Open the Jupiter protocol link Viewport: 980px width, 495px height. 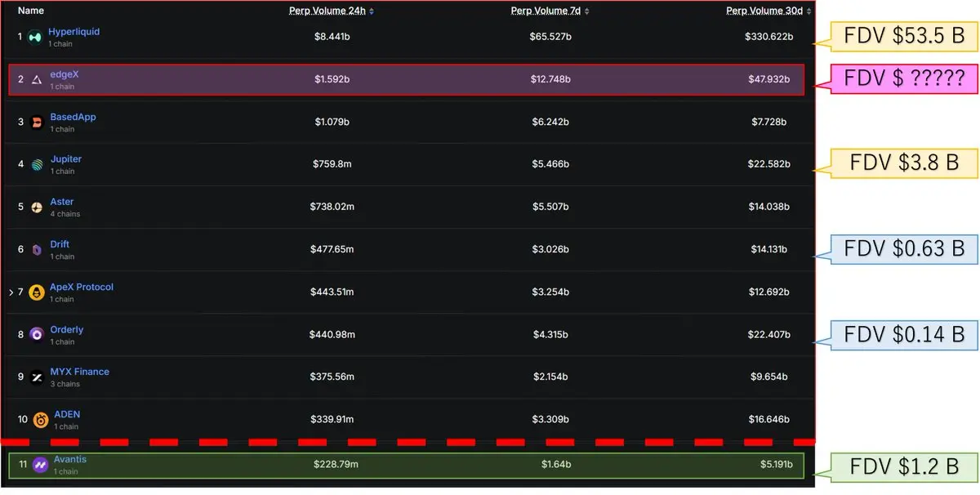click(x=65, y=159)
